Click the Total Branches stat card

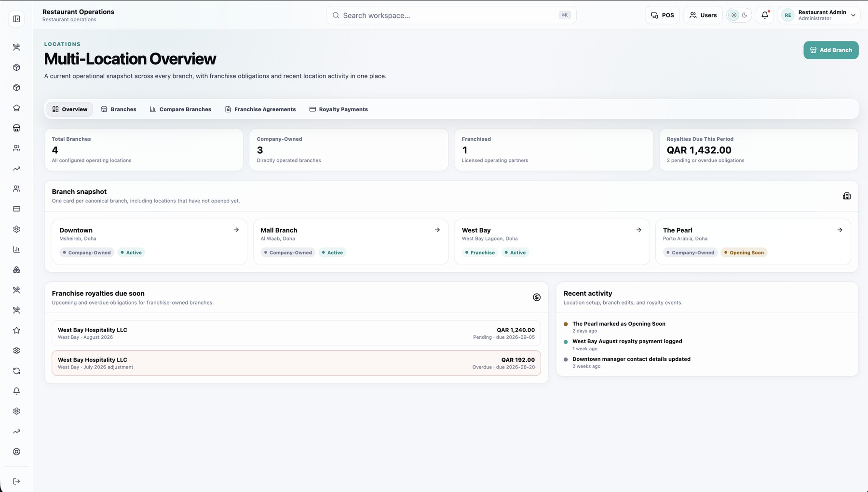(144, 149)
